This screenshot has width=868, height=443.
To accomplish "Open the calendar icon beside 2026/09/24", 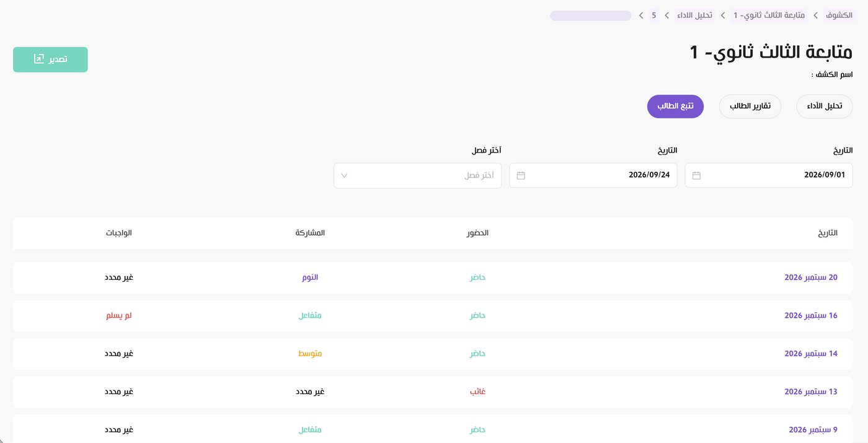I will [521, 176].
